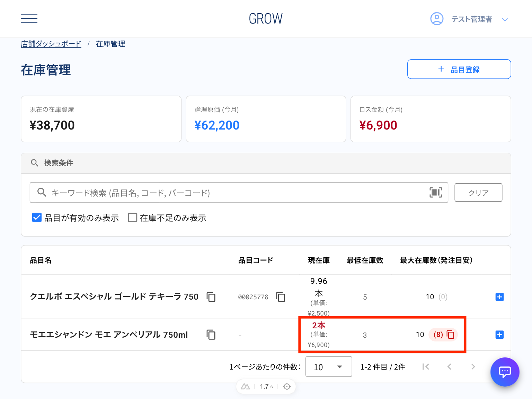532x399 pixels.
Task: Sort table by 現在庫 column header
Action: pos(319,260)
